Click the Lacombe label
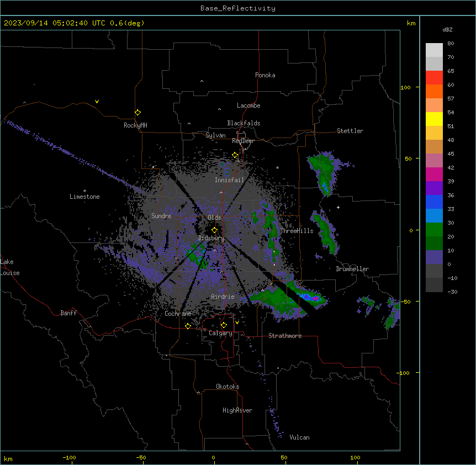 pos(248,105)
